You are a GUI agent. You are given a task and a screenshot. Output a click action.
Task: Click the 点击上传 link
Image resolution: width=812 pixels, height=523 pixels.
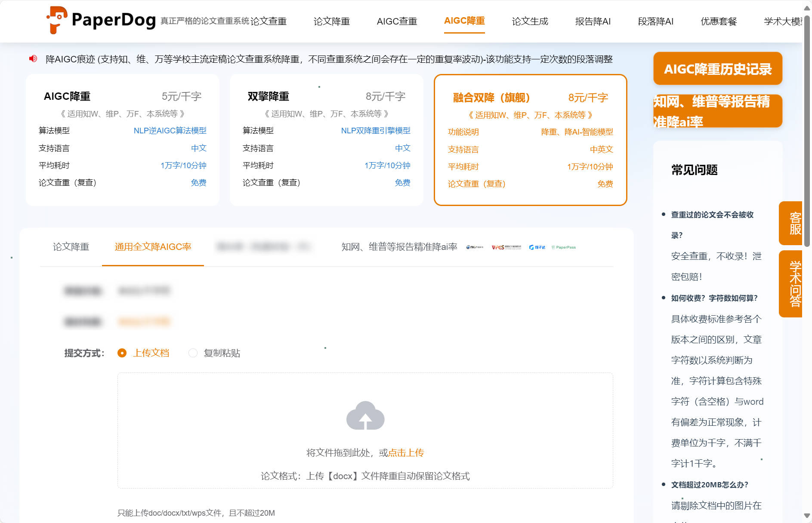pyautogui.click(x=406, y=453)
